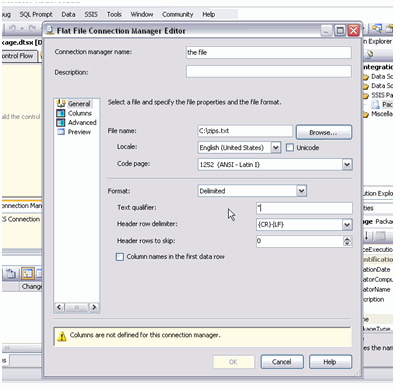Click the page list left scroll arrow
The width and height of the screenshot is (395, 389).
coord(59,307)
